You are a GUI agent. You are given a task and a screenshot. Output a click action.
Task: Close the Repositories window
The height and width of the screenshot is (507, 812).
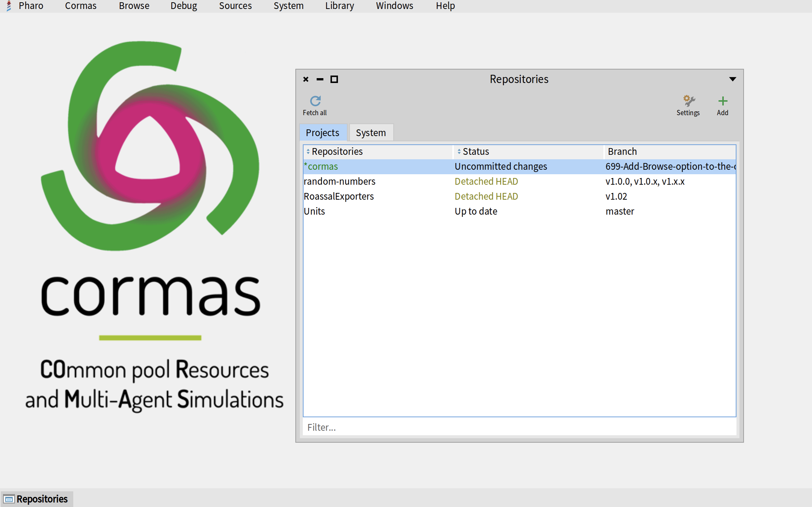pyautogui.click(x=306, y=79)
